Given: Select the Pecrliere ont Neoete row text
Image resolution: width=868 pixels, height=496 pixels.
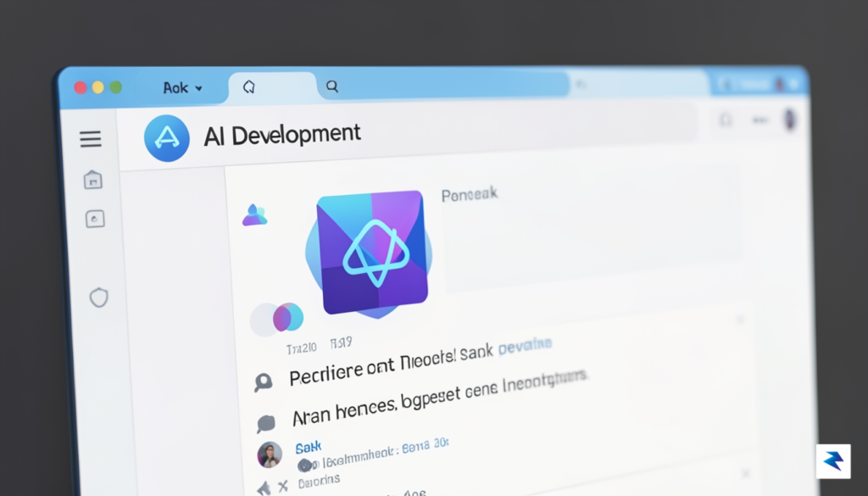Looking at the screenshot, I should (391, 366).
